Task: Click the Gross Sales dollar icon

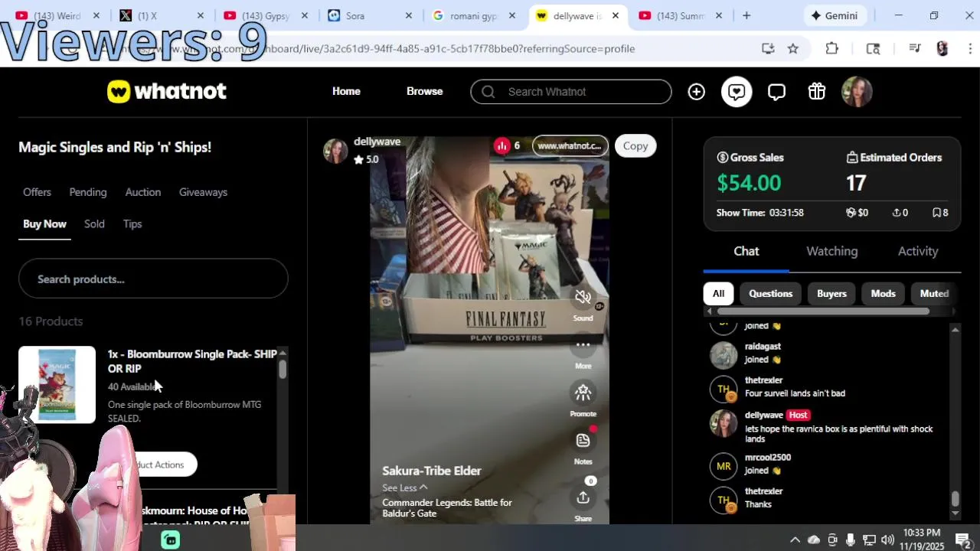Action: coord(722,158)
